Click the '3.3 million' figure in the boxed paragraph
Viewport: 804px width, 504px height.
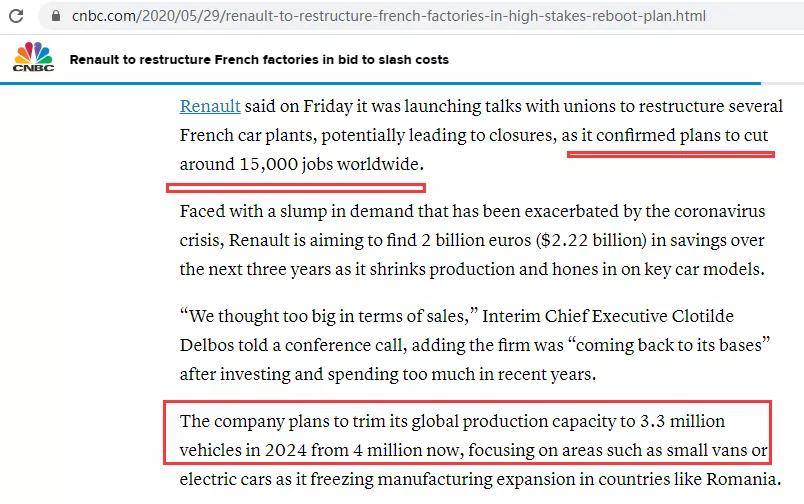point(682,421)
